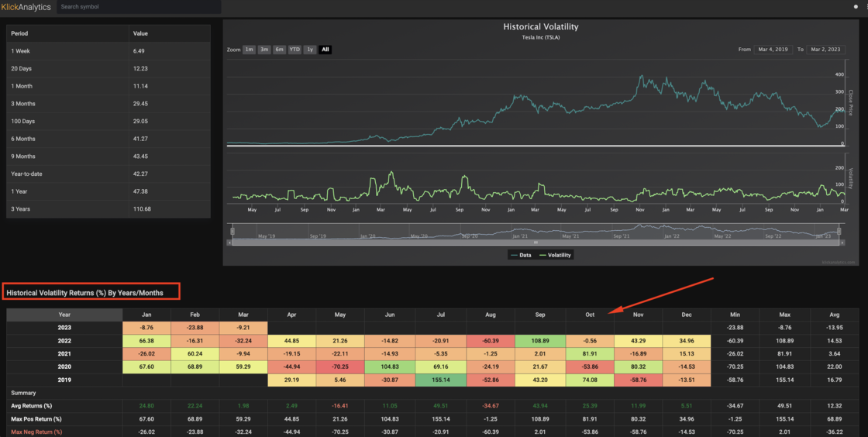Click the Max Pos Return (%) label

[36, 419]
